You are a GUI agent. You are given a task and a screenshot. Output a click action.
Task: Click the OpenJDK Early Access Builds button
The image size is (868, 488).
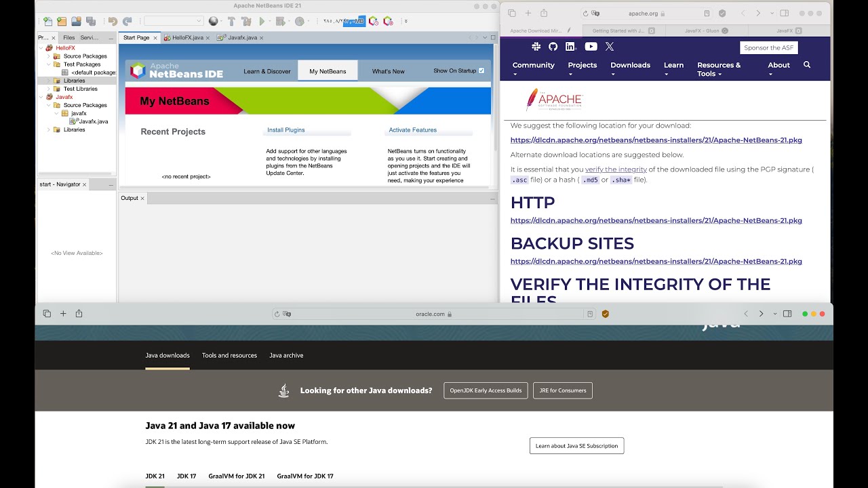point(486,390)
